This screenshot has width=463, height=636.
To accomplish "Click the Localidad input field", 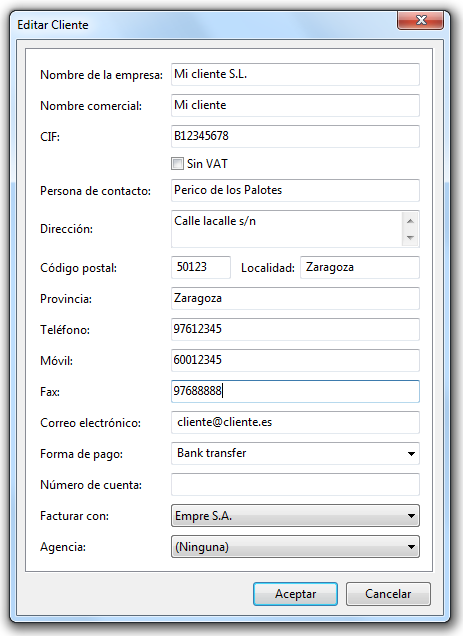I will [x=360, y=267].
